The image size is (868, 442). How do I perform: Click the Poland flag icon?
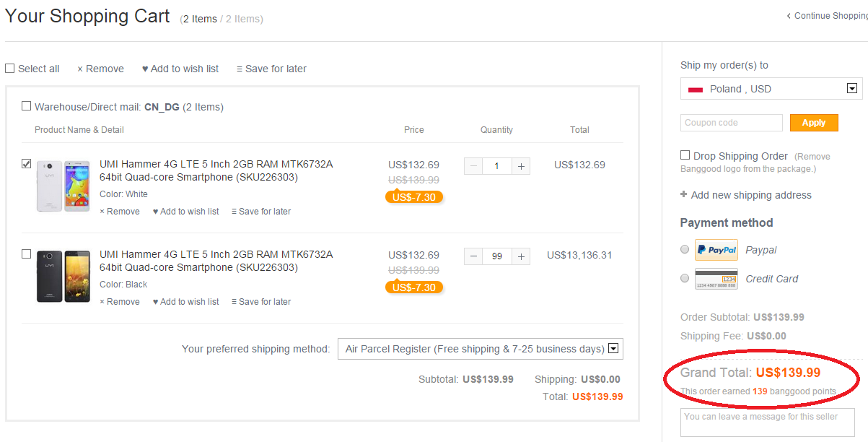point(696,90)
